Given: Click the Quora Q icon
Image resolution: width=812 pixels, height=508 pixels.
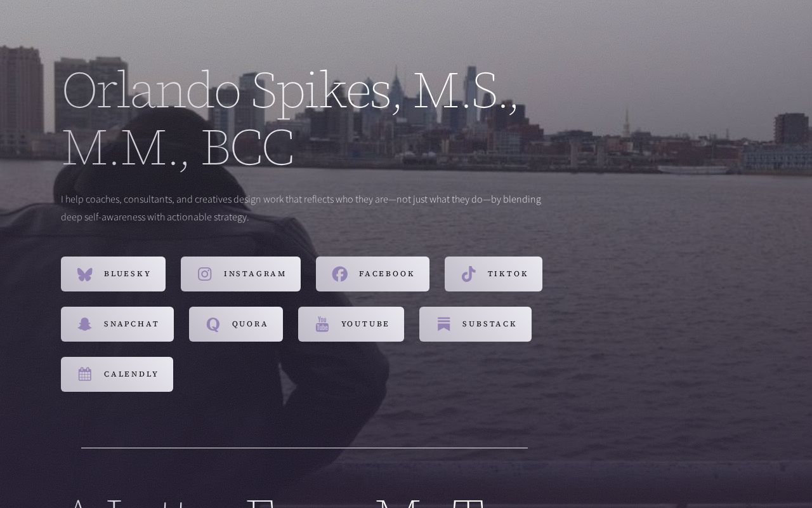Looking at the screenshot, I should click(213, 324).
